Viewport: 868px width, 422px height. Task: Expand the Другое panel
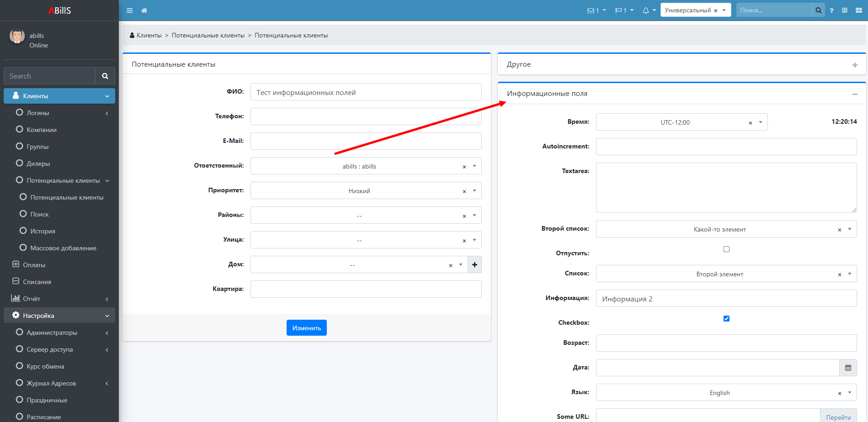(855, 65)
